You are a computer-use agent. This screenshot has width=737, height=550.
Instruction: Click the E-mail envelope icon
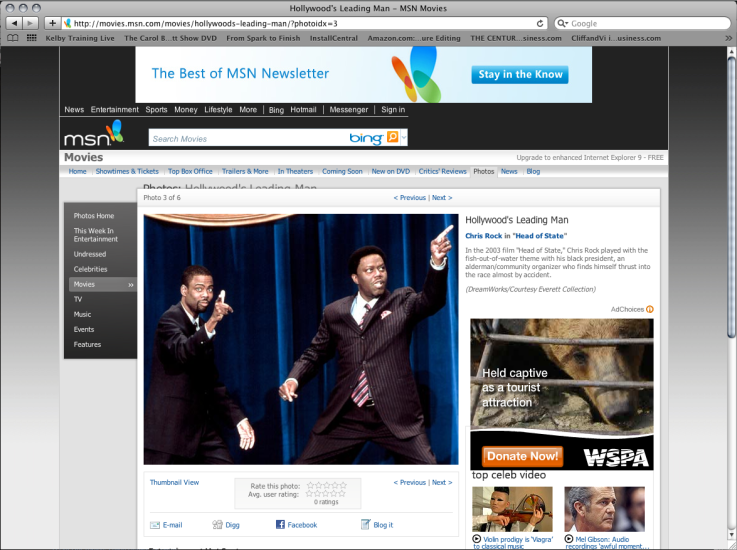click(x=155, y=525)
